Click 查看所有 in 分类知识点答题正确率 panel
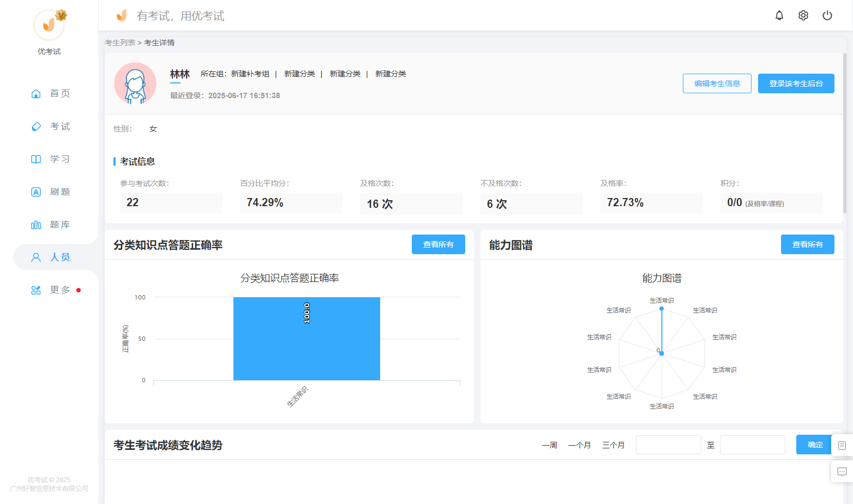The height and width of the screenshot is (504, 853). [x=438, y=244]
